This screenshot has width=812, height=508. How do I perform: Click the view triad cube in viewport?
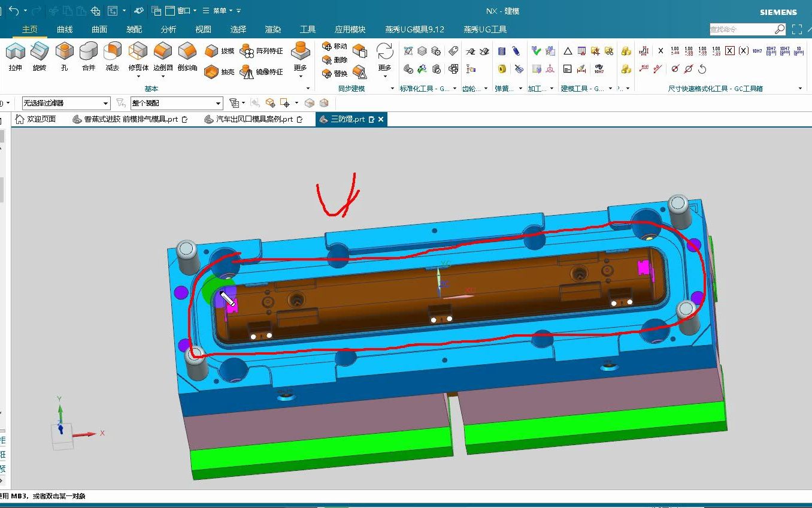click(62, 436)
